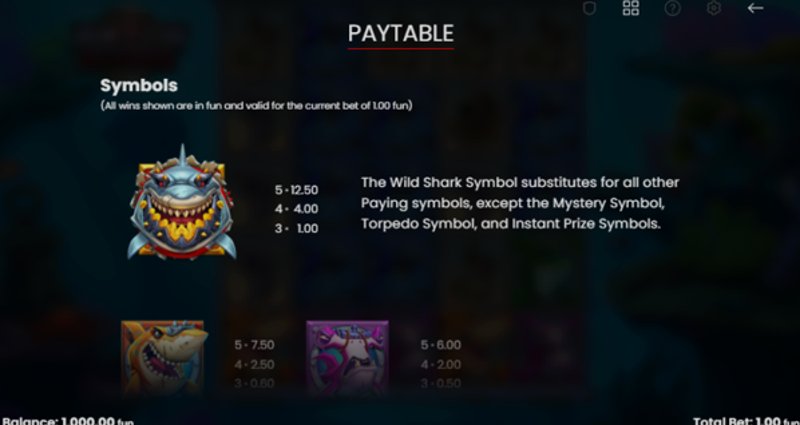Click the purple octopus symbol image
Screen dimensions: 800x425
[347, 357]
